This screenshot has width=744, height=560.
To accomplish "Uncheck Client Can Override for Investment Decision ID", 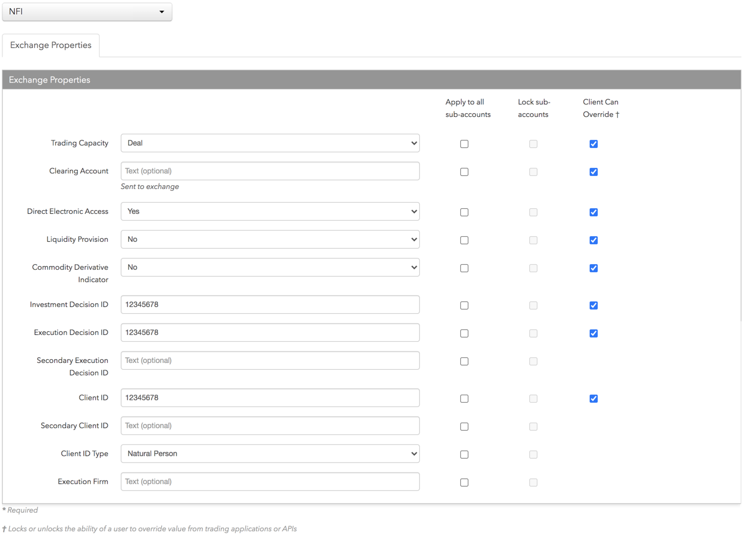I will [x=593, y=305].
